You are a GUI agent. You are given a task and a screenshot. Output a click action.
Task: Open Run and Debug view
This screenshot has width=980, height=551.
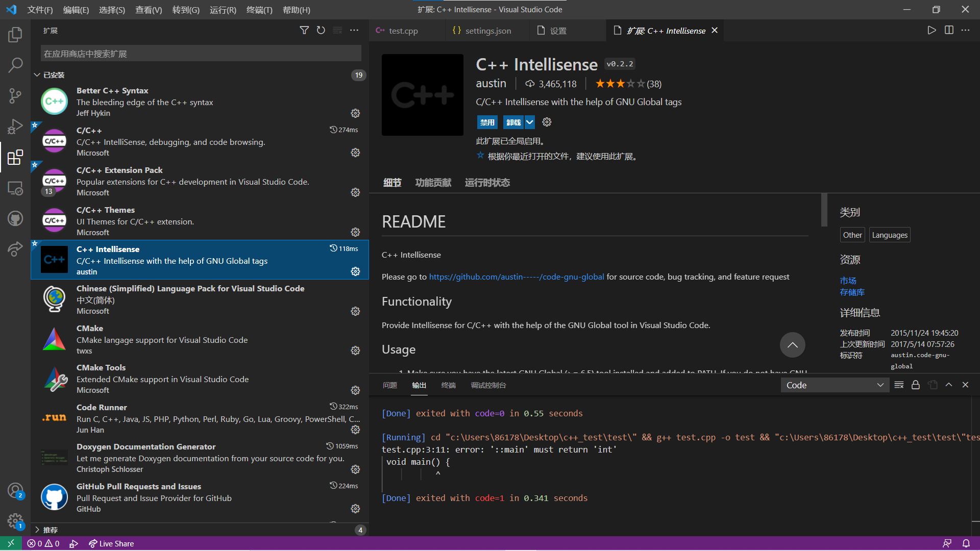(15, 127)
